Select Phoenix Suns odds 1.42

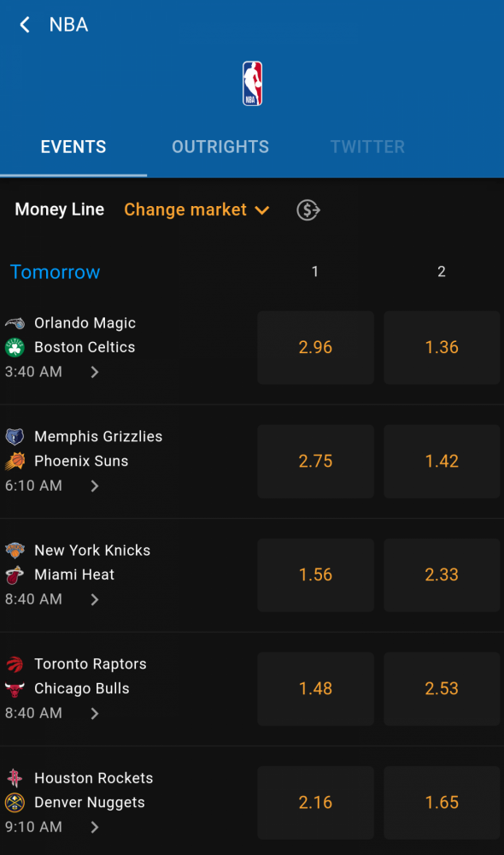(x=442, y=462)
